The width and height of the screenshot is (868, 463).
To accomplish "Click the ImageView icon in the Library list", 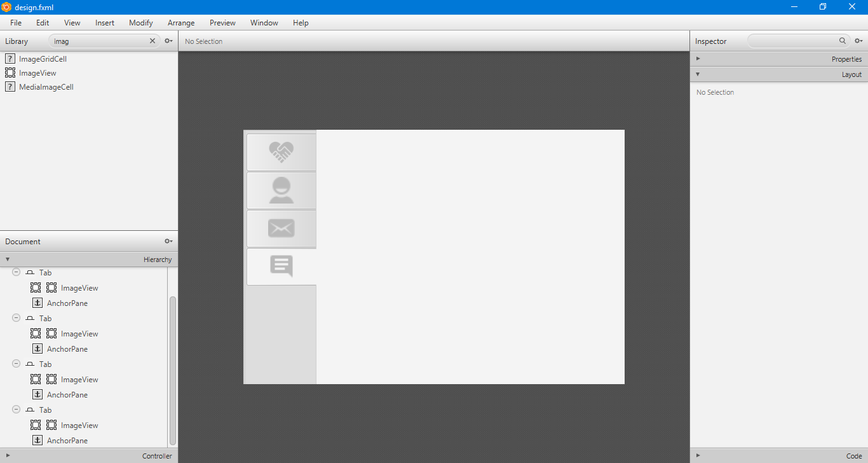I will pyautogui.click(x=10, y=73).
